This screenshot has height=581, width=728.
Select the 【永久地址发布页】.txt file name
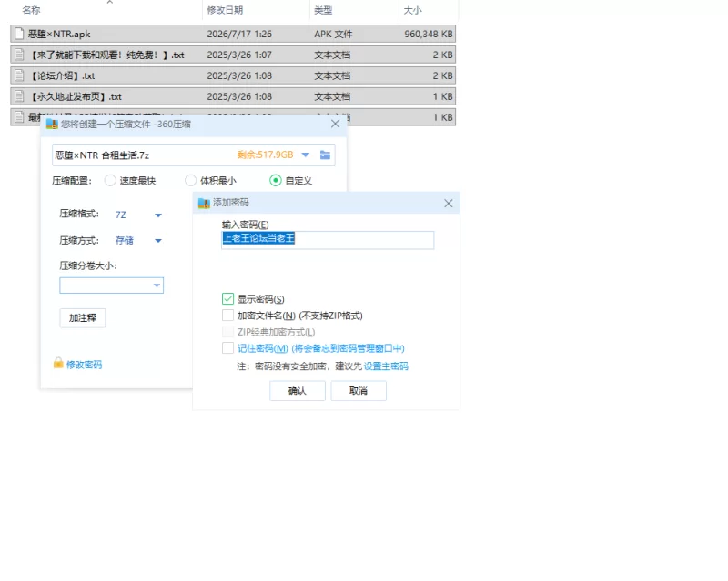point(75,96)
